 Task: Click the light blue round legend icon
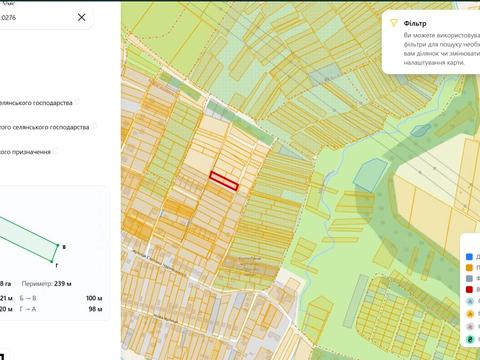(470, 301)
